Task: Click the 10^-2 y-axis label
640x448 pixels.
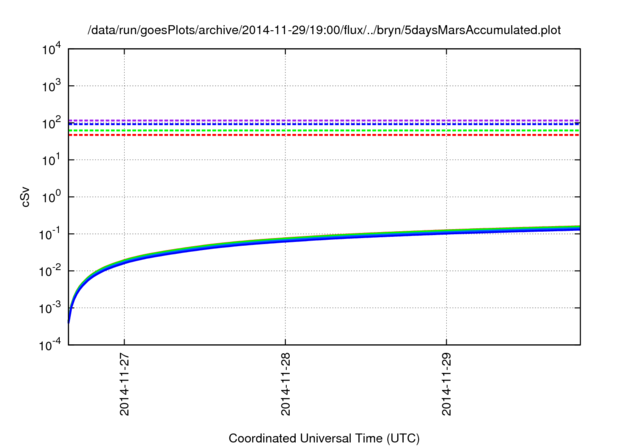Action: (50, 271)
